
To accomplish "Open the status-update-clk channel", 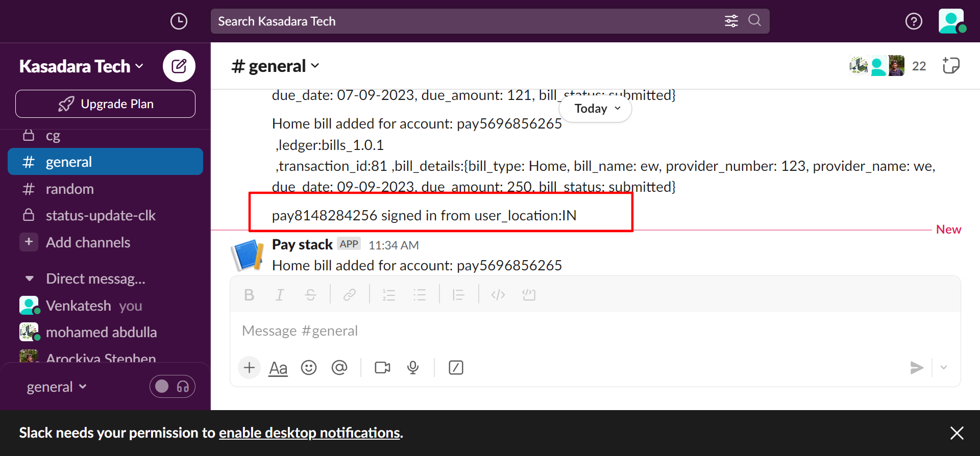I will coord(101,215).
